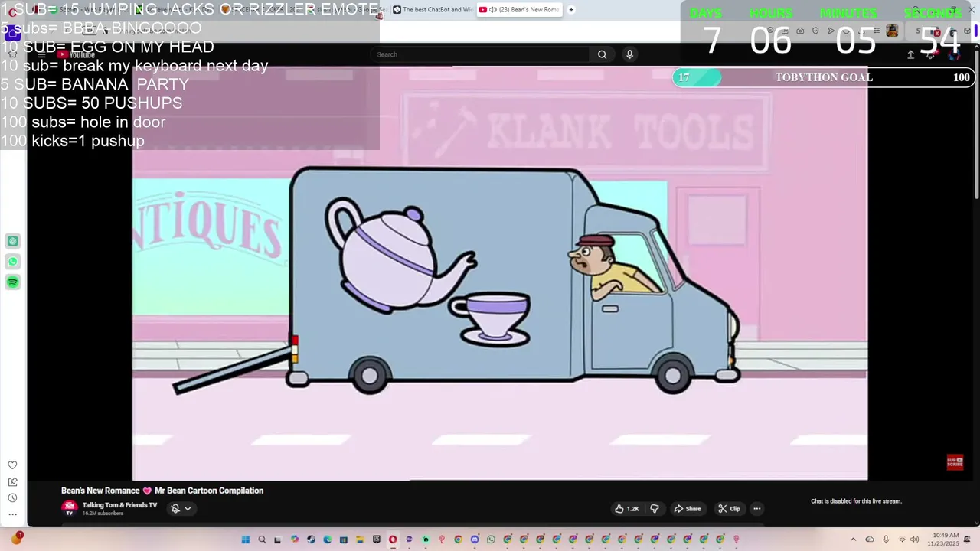Share the Mr Bean video
Viewport: 980px width, 551px height.
tap(687, 509)
